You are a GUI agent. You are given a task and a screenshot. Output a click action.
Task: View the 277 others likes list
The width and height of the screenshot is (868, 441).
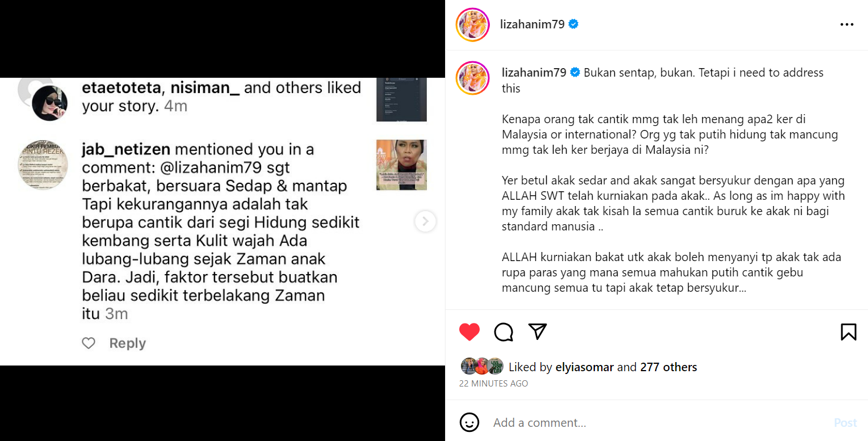(668, 367)
